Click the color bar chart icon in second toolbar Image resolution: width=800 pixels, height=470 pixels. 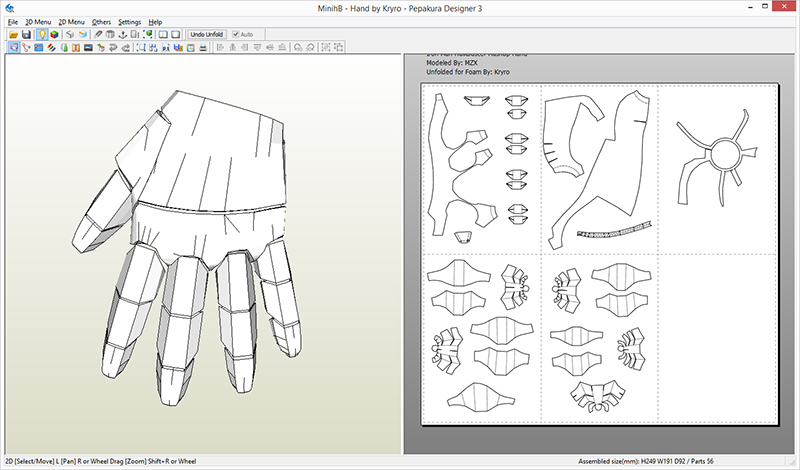[x=178, y=47]
